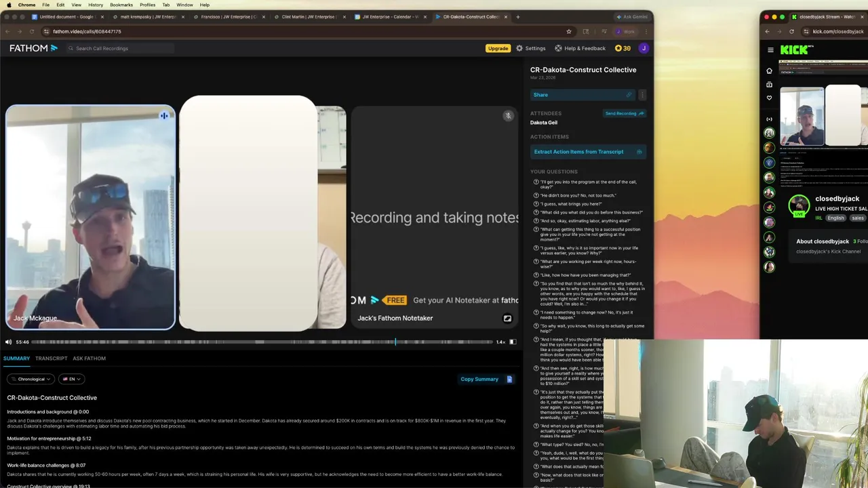
Task: Open Fathom Settings gear
Action: [531, 48]
